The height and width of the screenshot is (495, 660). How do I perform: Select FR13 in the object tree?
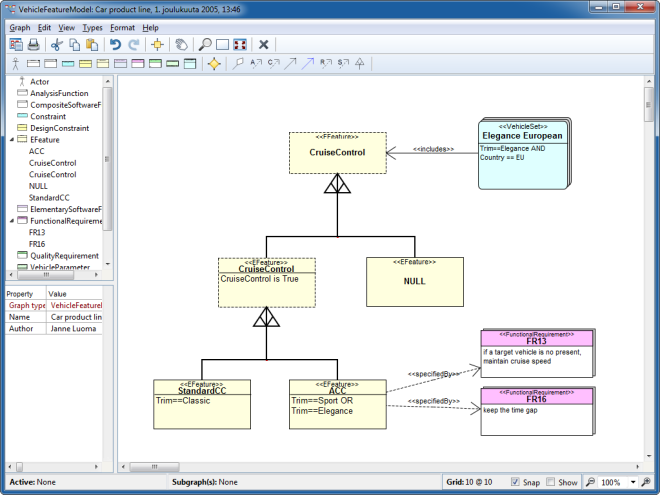click(37, 232)
